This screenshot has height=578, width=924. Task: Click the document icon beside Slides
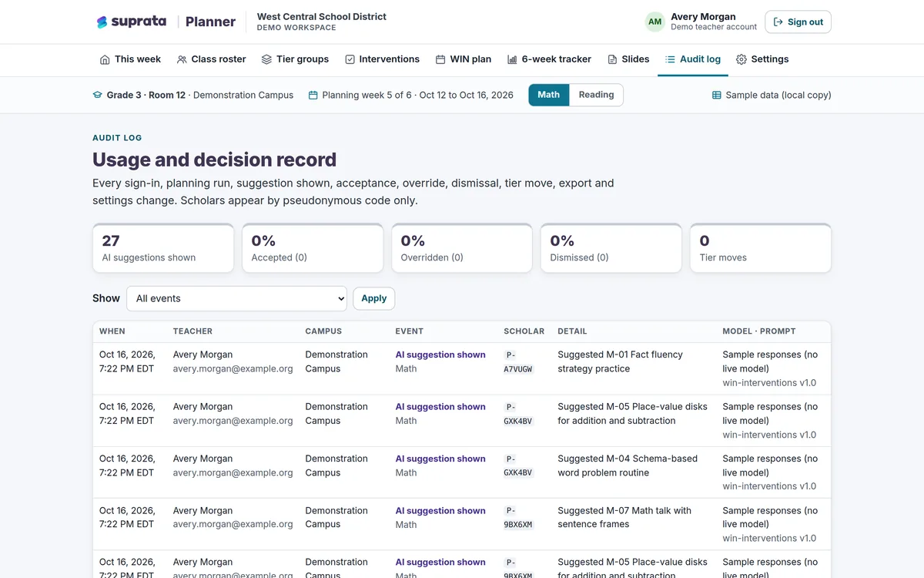tap(612, 59)
